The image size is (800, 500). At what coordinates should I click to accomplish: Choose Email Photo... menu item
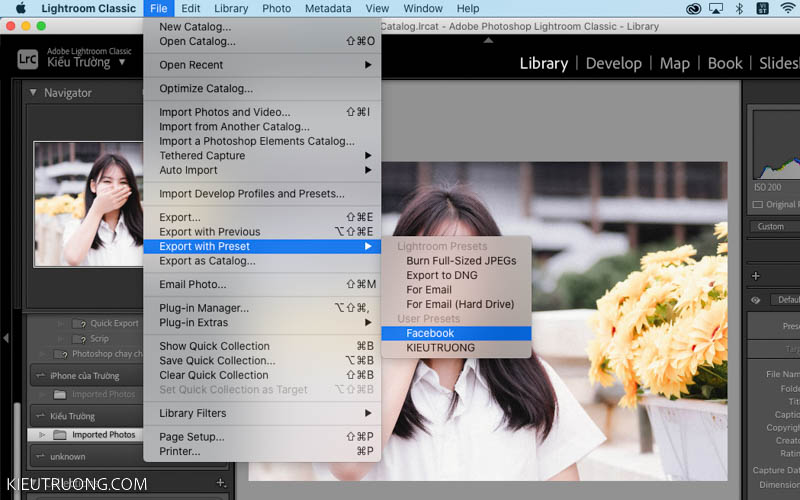click(x=262, y=284)
